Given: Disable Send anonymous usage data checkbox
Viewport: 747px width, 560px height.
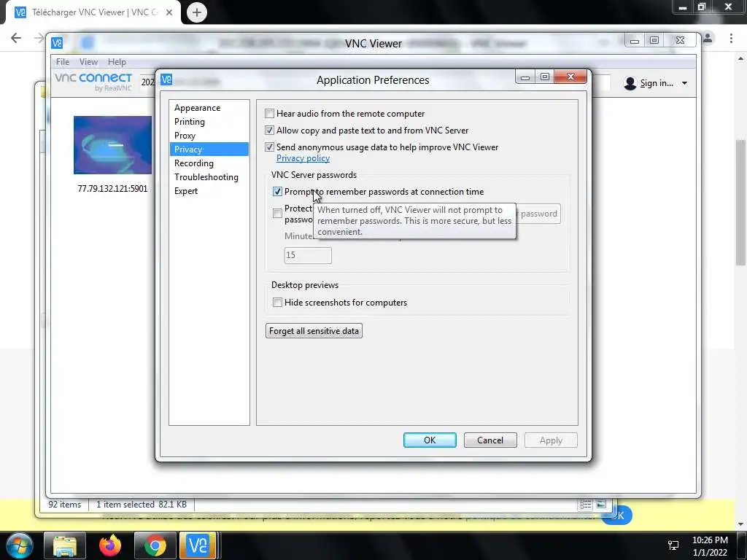Looking at the screenshot, I should [270, 147].
